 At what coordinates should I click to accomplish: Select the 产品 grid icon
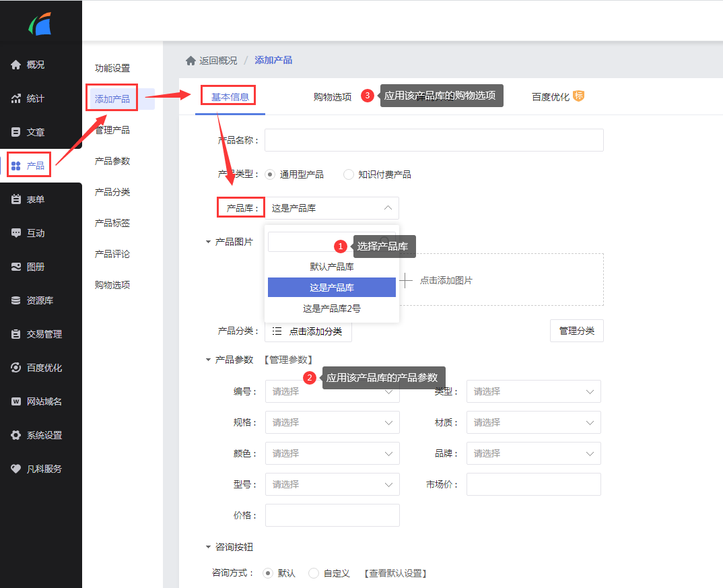click(15, 166)
